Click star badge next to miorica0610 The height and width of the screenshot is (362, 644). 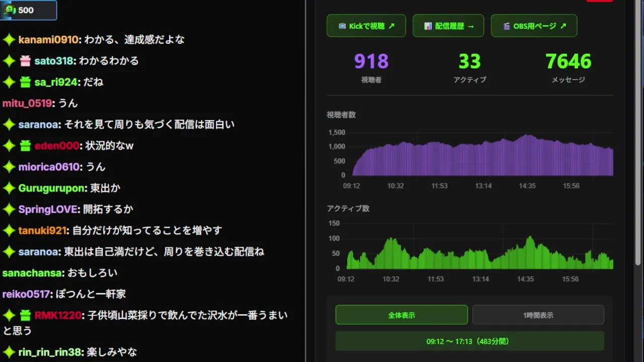point(9,167)
